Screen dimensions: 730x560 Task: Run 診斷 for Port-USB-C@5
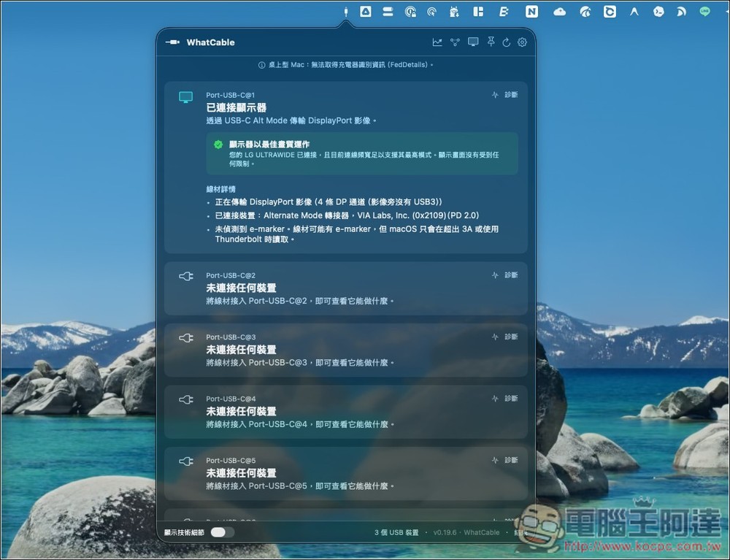tap(505, 461)
